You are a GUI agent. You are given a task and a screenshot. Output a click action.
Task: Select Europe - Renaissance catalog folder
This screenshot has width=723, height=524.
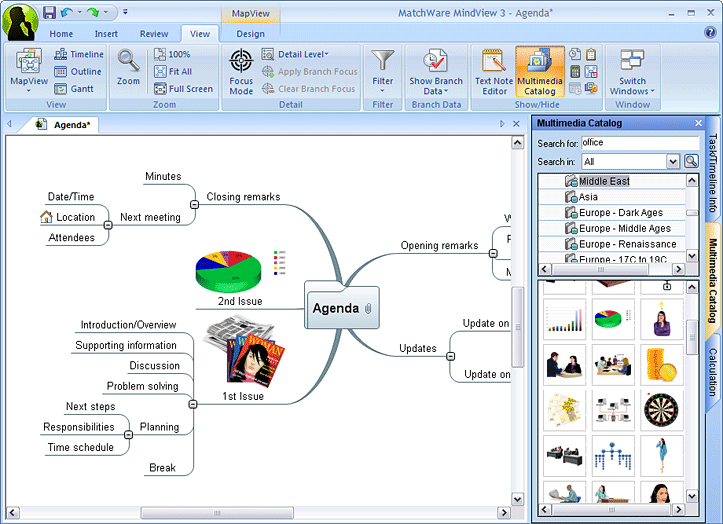621,244
